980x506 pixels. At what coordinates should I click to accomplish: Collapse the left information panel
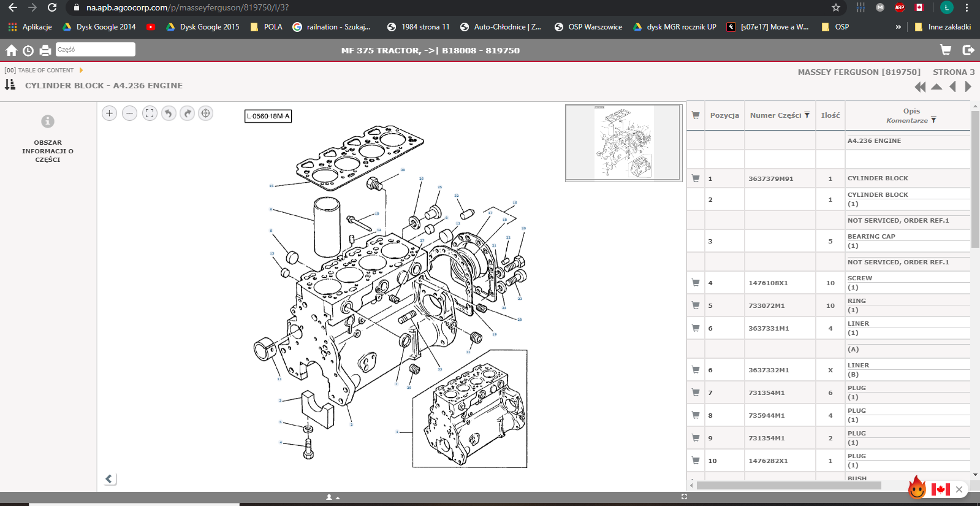click(110, 479)
